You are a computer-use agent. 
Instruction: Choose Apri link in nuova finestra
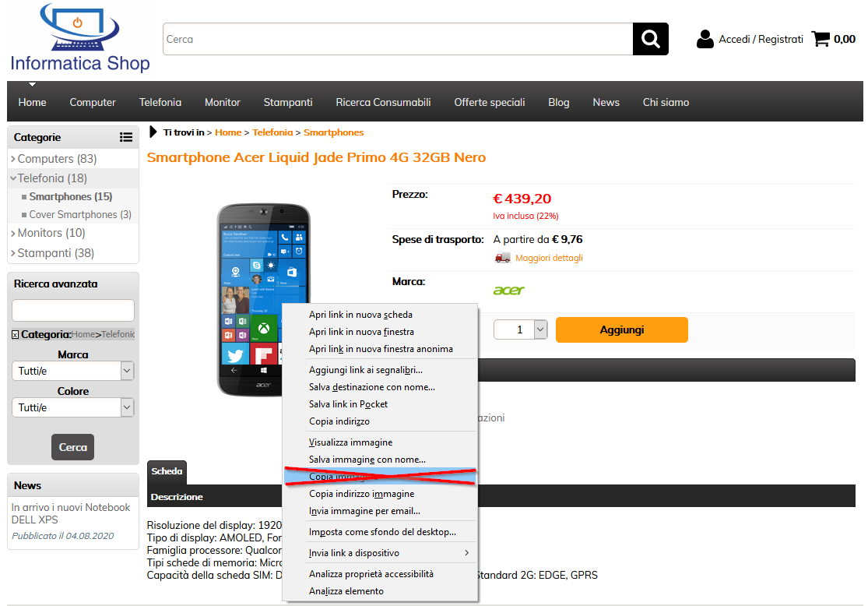[x=380, y=332]
